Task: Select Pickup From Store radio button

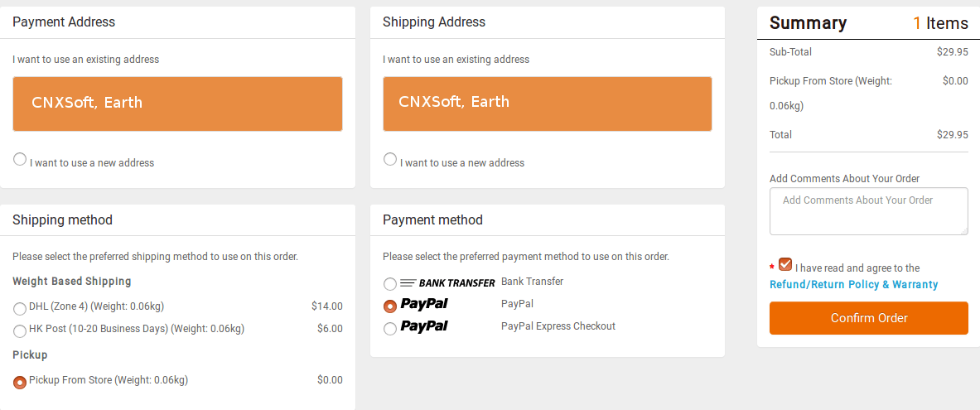Action: pyautogui.click(x=19, y=382)
